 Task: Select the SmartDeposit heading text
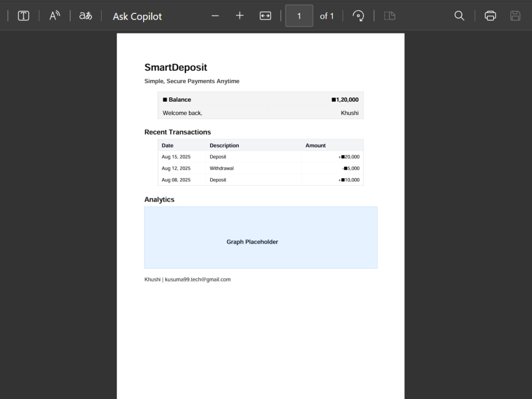176,68
